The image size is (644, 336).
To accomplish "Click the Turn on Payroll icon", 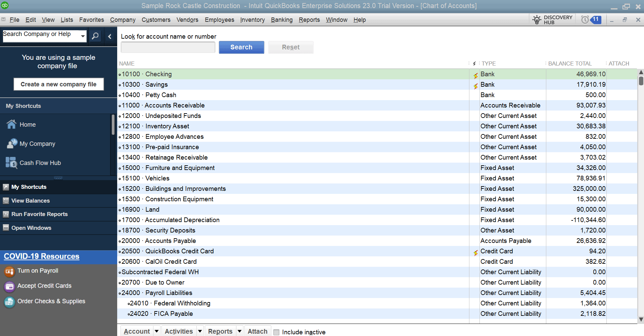I will (9, 271).
